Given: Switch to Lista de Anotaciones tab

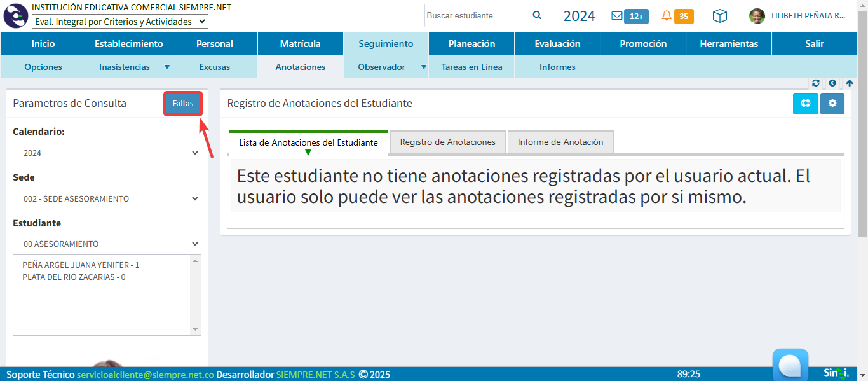Looking at the screenshot, I should [x=308, y=142].
